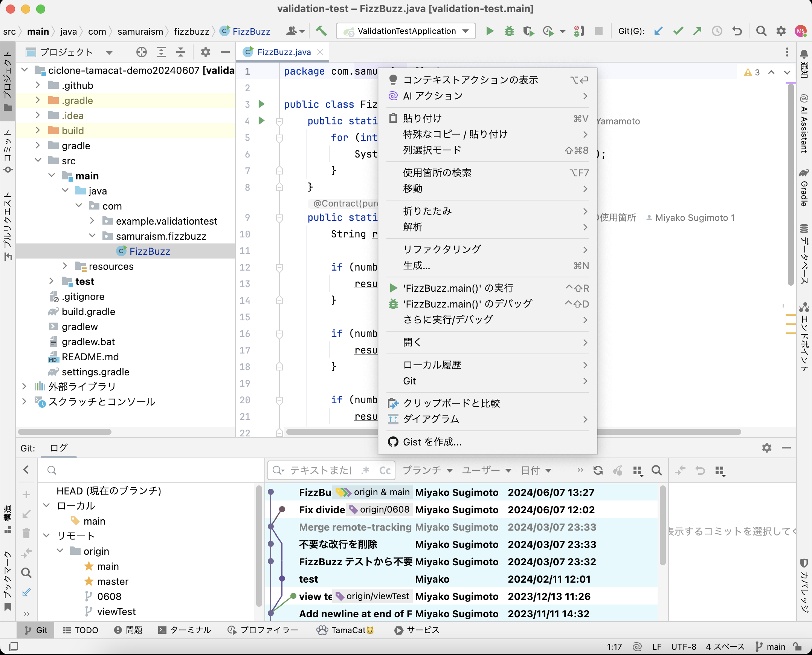The width and height of the screenshot is (812, 655).
Task: Choose Find Usages (使用箇所の検索) menu item
Action: (x=487, y=173)
